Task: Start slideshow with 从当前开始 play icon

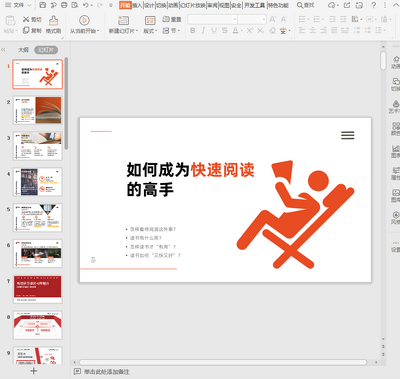Action: [x=84, y=20]
